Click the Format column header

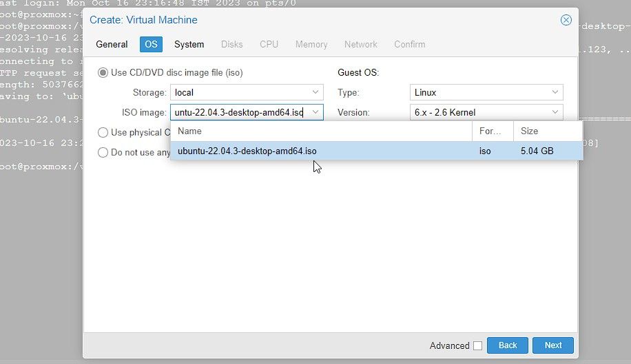point(492,131)
